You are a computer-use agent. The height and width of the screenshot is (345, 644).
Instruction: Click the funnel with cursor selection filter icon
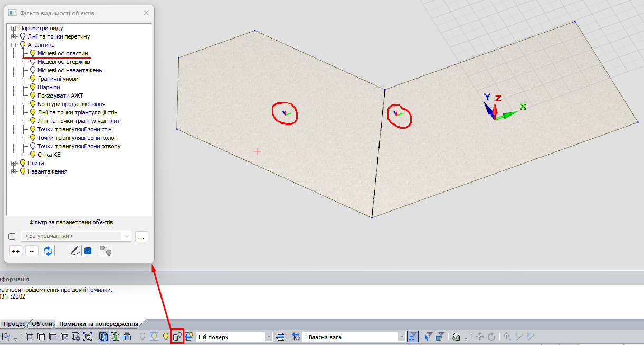pos(429,337)
